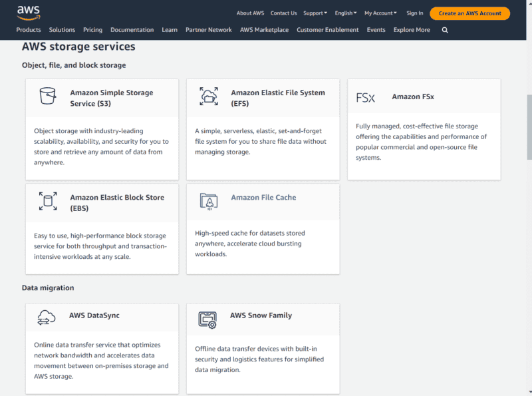The image size is (532, 396).
Task: Select the Pricing menu item
Action: pyautogui.click(x=92, y=30)
